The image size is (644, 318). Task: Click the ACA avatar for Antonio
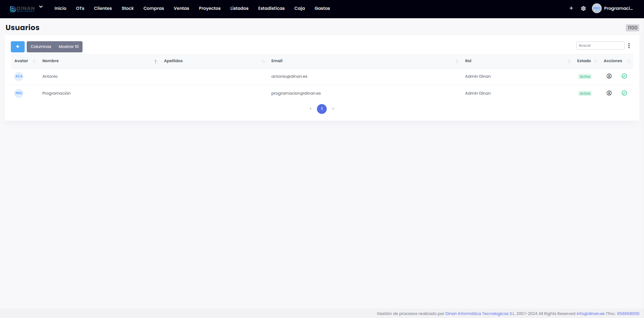tap(19, 76)
